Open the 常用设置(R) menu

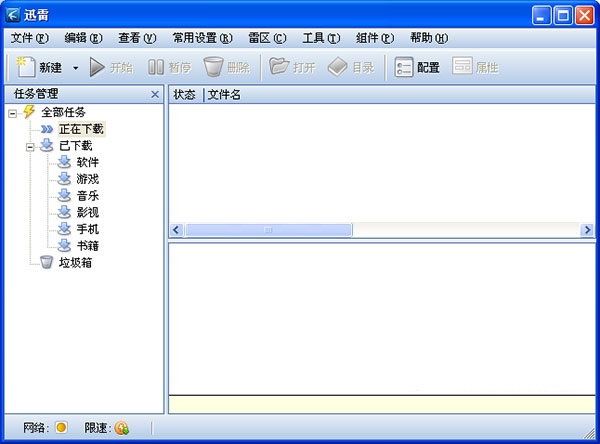(202, 38)
